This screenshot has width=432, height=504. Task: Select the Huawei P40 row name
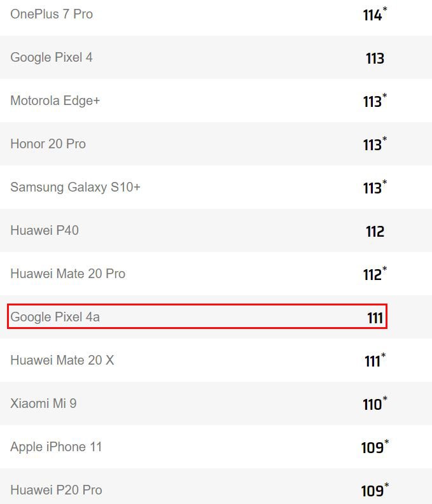45,230
